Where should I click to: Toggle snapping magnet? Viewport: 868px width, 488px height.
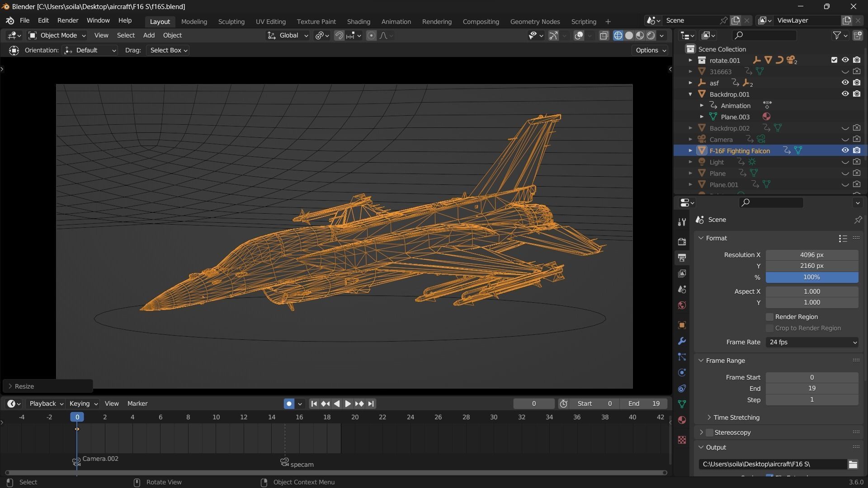coord(339,35)
